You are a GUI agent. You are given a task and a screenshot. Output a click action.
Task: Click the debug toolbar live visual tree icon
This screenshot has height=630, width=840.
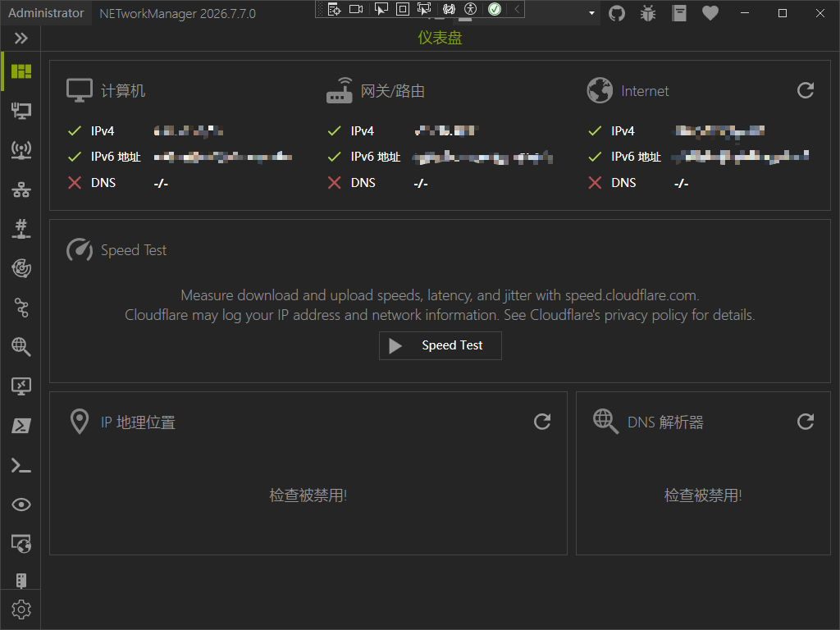click(335, 9)
